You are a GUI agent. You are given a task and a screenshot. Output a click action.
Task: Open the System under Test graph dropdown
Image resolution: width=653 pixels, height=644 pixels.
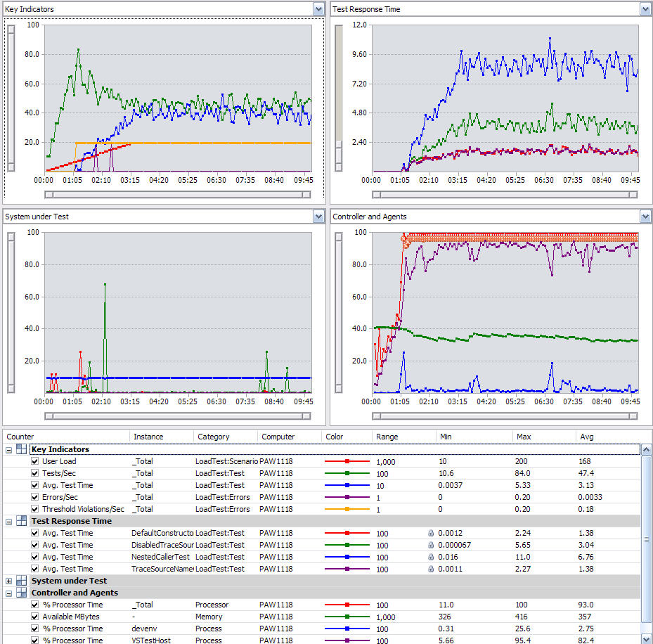point(318,217)
